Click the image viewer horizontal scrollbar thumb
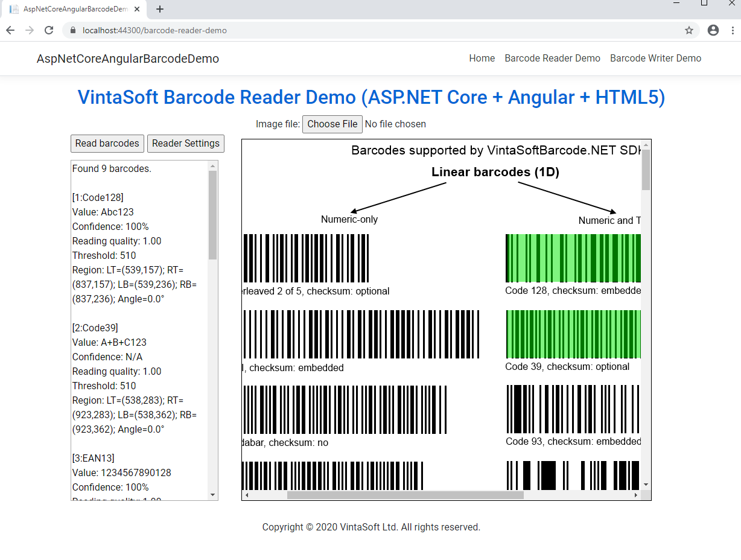 click(x=405, y=495)
